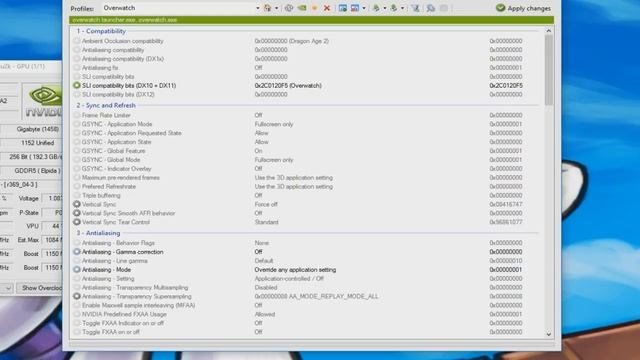Select NVIDIA Predefined FXAA Usage setting
The image size is (640, 360).
tap(124, 314)
